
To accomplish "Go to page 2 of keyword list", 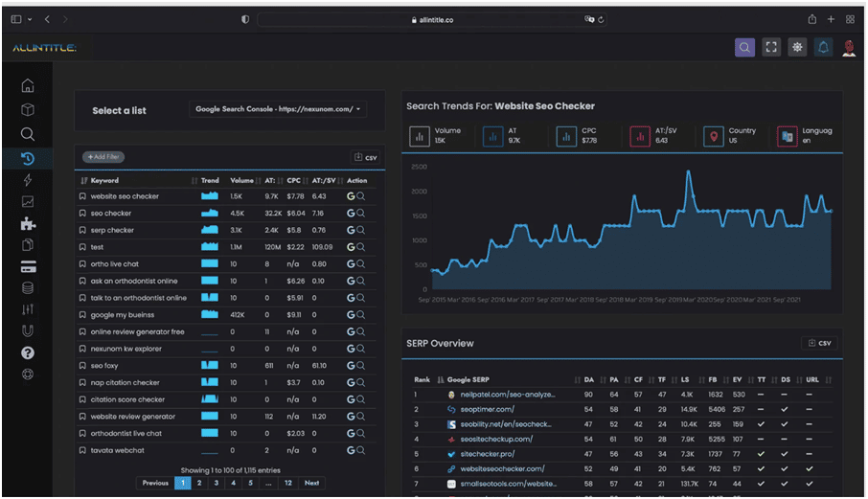I will click(199, 483).
